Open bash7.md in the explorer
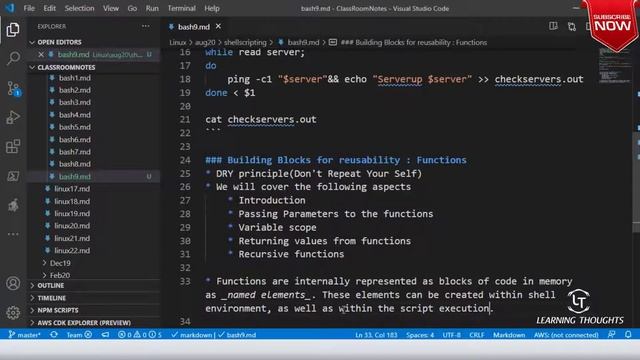 point(75,151)
